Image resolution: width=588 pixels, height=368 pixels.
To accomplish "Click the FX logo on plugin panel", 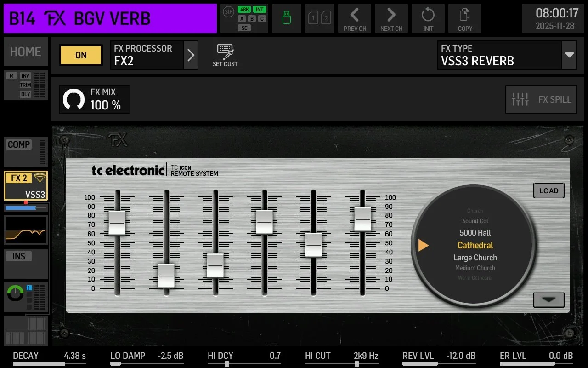I will (x=118, y=140).
